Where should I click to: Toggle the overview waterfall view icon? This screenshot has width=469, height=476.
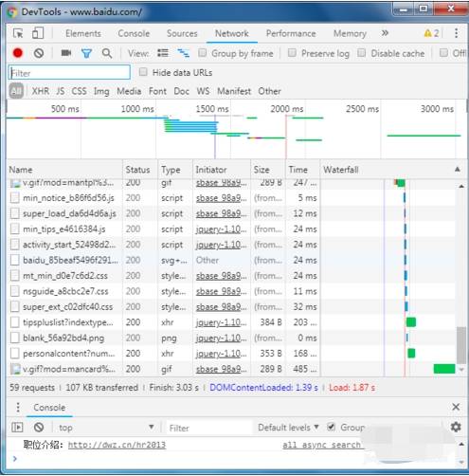pyautogui.click(x=184, y=53)
